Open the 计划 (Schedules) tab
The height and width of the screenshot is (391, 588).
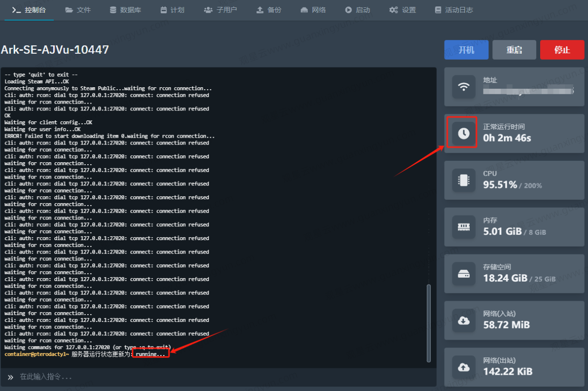point(172,10)
